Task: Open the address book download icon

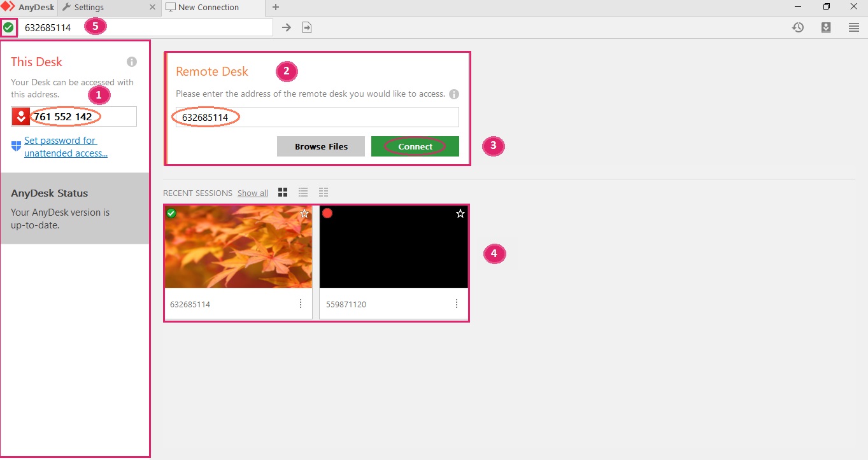Action: tap(826, 27)
